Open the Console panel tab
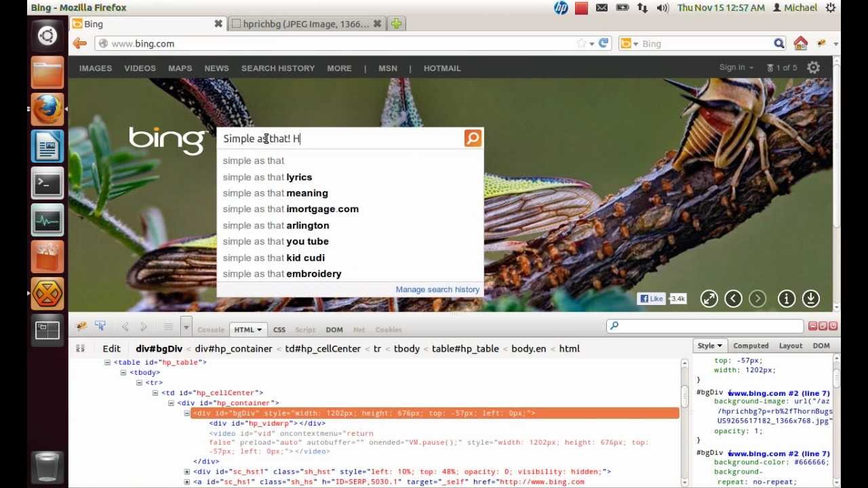Image resolution: width=868 pixels, height=488 pixels. point(211,329)
